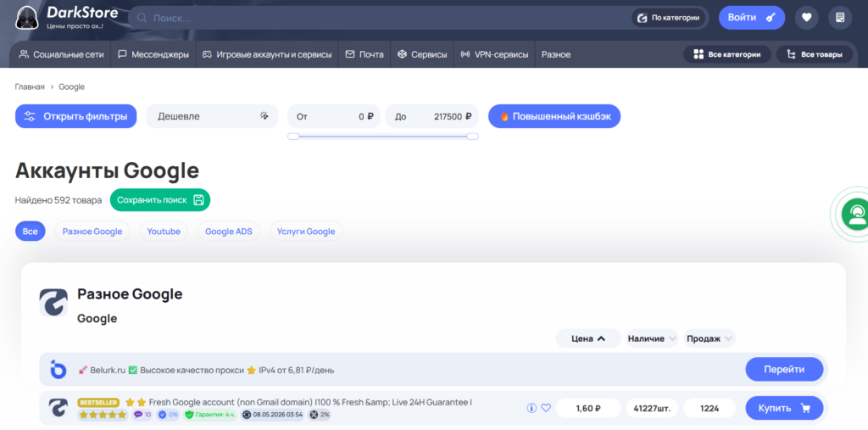Open Разное menu item
Viewport: 868px width, 430px height.
point(556,54)
